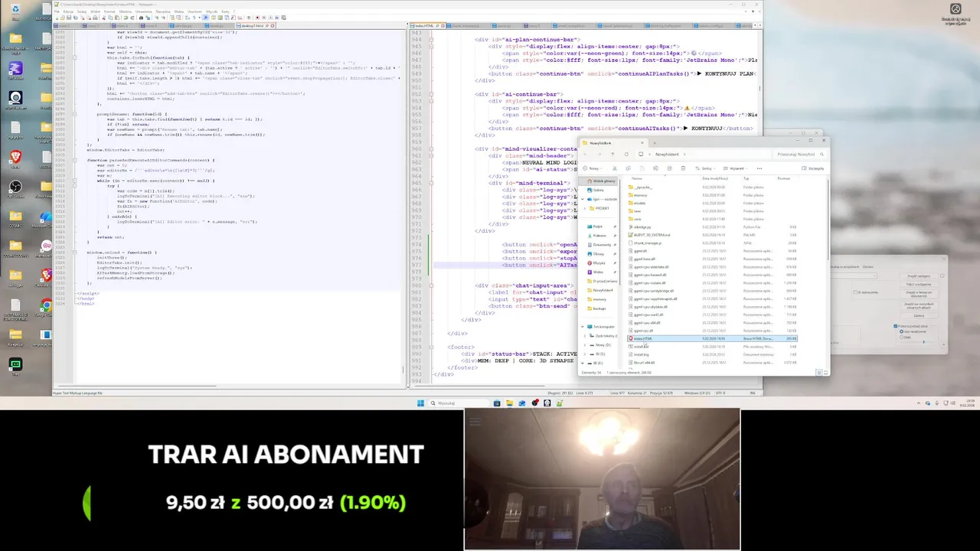Open the Sortuj sort dropdown in Explorer
This screenshot has height=551, width=980.
point(705,168)
